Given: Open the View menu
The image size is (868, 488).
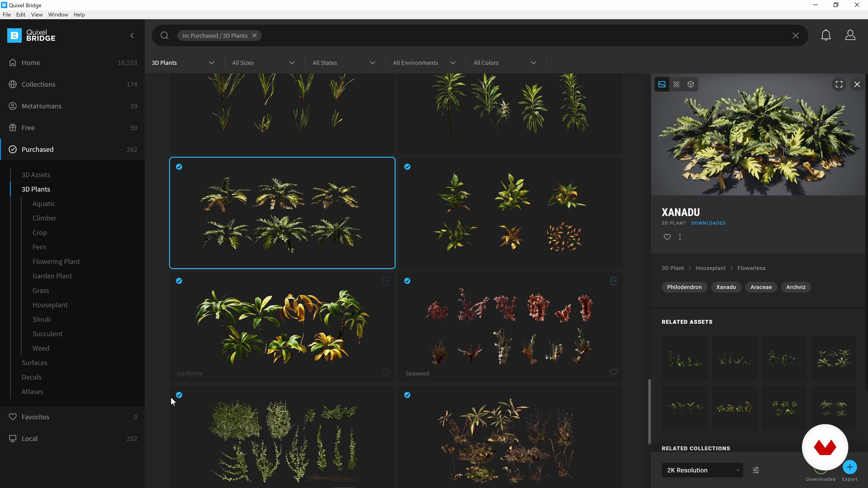Looking at the screenshot, I should (x=37, y=14).
